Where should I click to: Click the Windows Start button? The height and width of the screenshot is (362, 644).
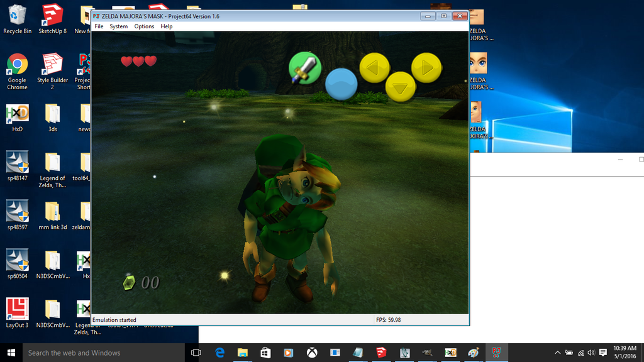[x=11, y=353]
